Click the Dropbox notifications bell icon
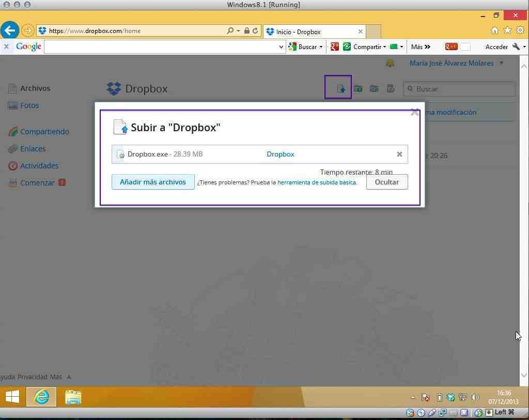 [x=390, y=63]
